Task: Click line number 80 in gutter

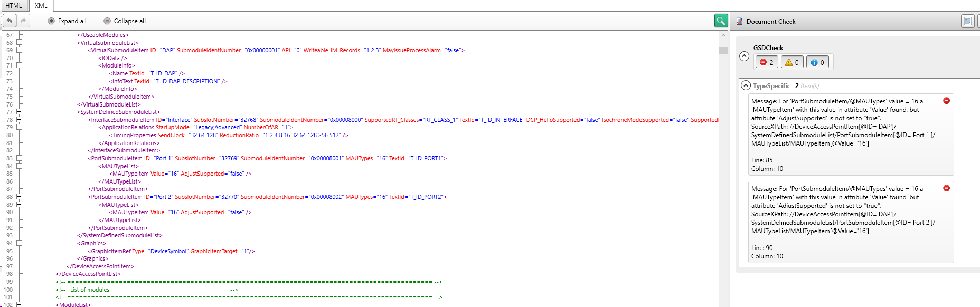Action: click(x=10, y=135)
